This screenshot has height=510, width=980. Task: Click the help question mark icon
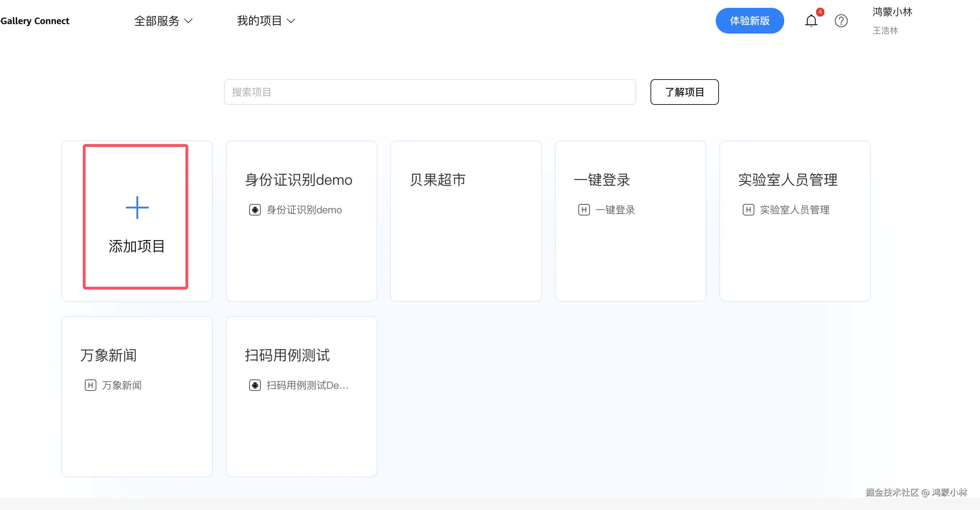pos(841,21)
